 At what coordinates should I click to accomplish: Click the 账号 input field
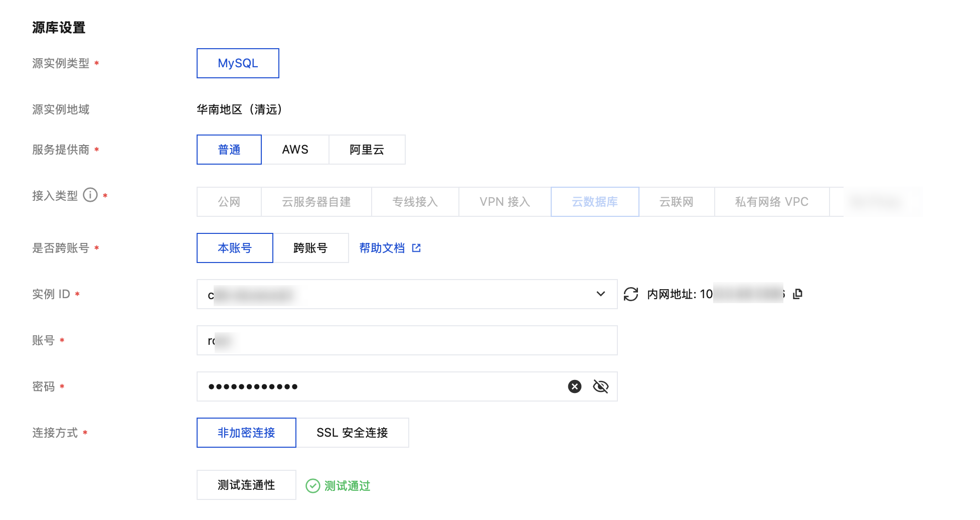[406, 340]
